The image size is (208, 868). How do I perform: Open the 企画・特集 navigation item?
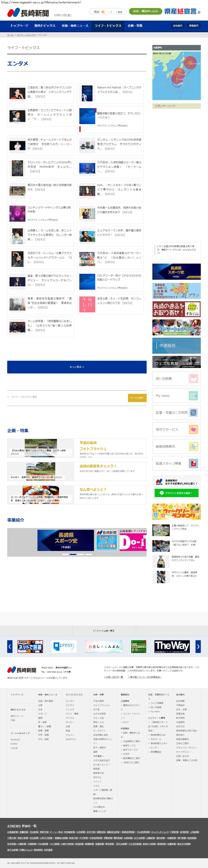click(x=135, y=26)
